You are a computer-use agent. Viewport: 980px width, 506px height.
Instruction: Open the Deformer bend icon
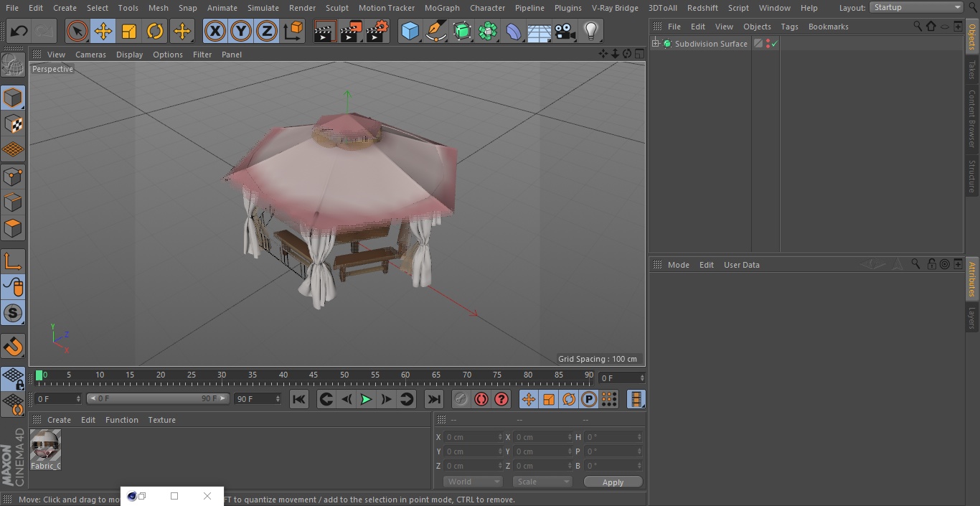[x=514, y=31]
